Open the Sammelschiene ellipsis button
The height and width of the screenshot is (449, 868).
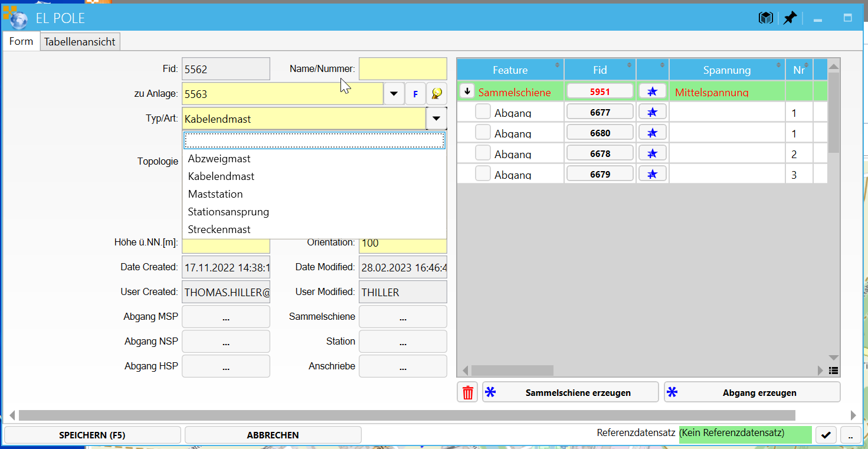pos(403,317)
